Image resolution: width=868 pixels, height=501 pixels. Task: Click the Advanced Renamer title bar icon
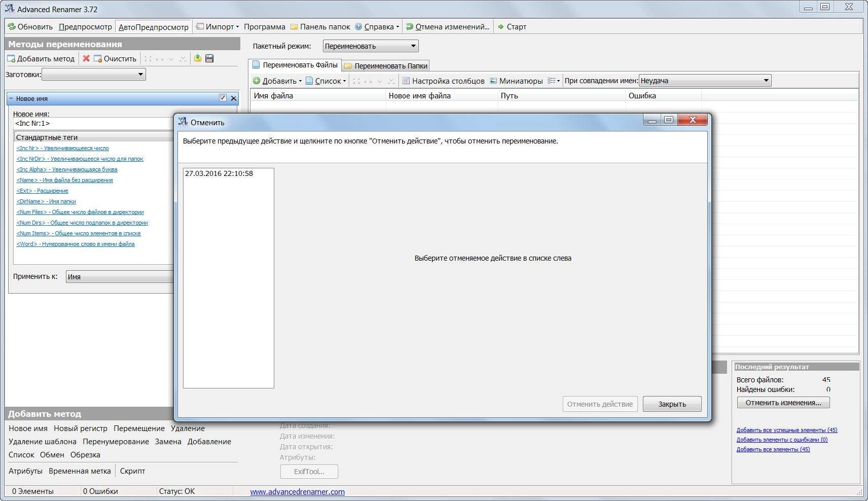point(9,9)
